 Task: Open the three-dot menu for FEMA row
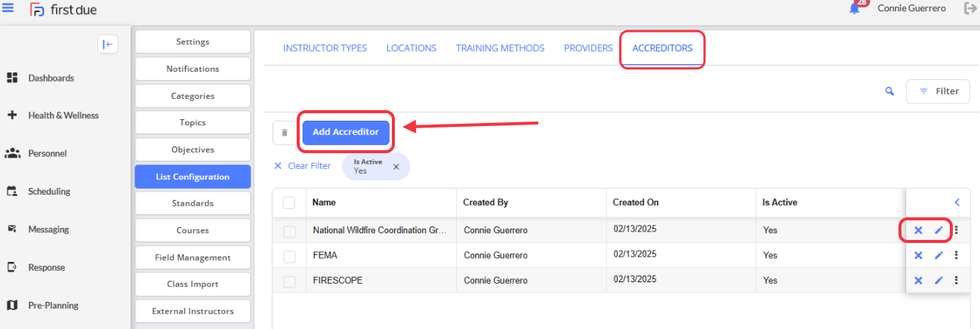(x=957, y=255)
